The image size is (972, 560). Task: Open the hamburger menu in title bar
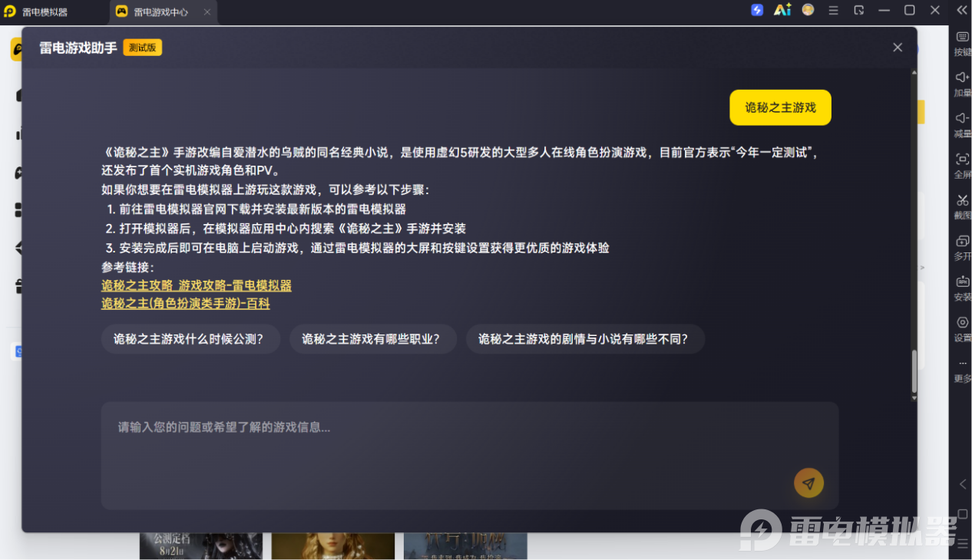(833, 10)
